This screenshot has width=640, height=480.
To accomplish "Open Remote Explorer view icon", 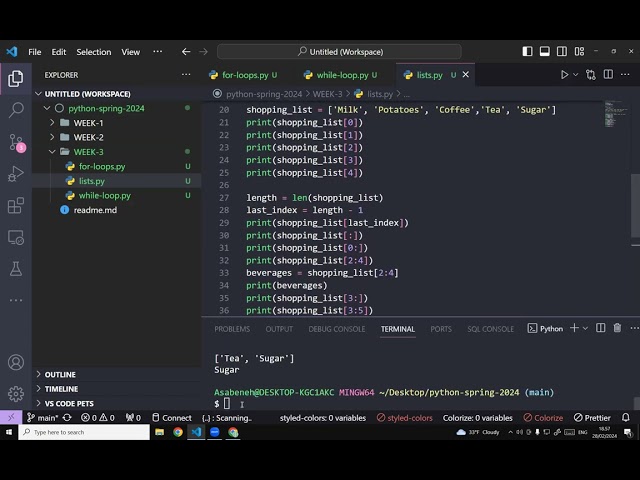I will (x=16, y=237).
